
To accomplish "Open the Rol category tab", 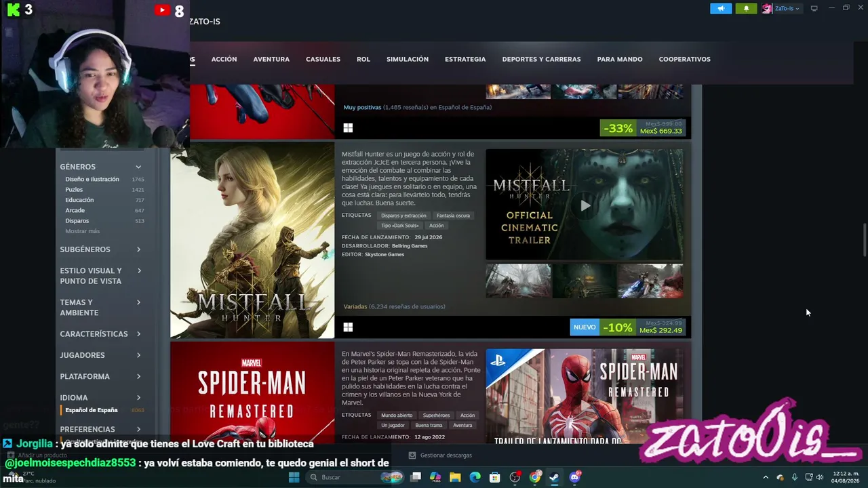I will point(363,59).
